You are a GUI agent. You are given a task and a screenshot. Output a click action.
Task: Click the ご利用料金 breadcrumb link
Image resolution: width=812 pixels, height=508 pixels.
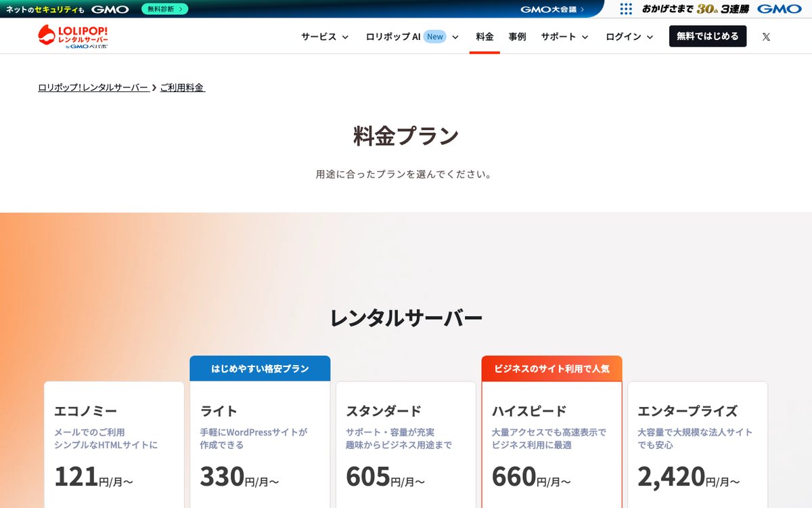tap(183, 87)
